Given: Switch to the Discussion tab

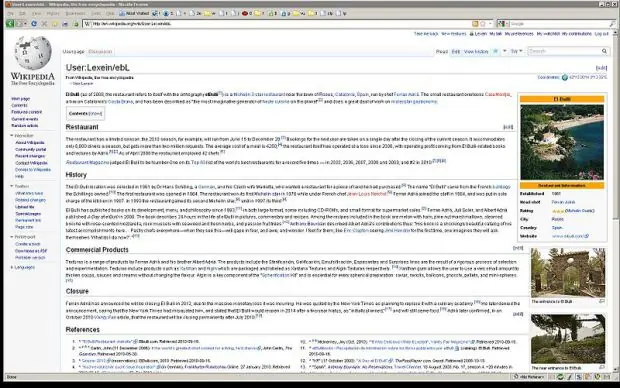Looking at the screenshot, I should point(100,51).
